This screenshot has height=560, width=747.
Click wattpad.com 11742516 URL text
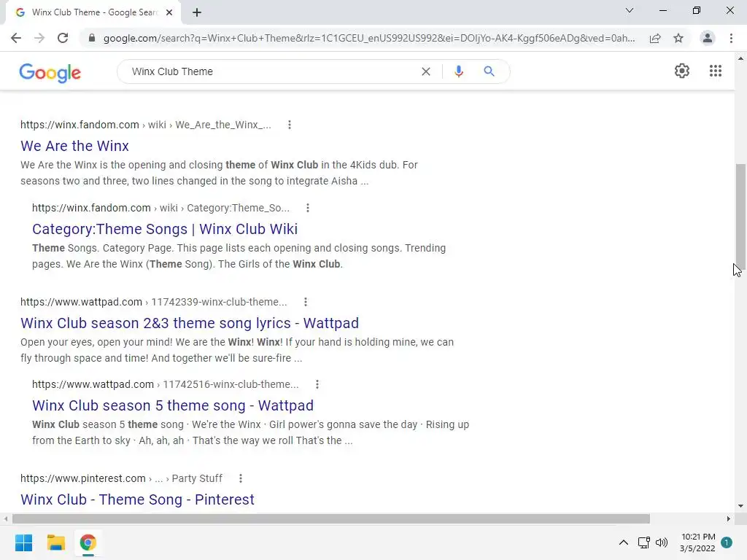coord(166,384)
